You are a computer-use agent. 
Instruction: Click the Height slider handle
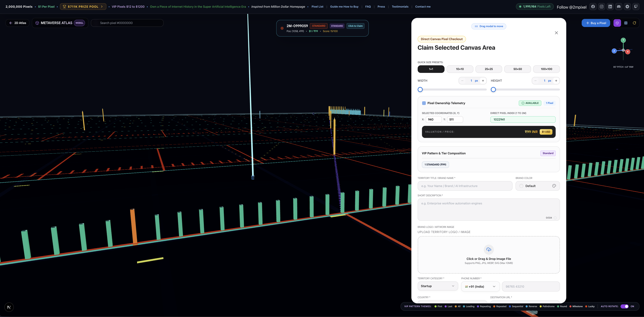point(493,89)
